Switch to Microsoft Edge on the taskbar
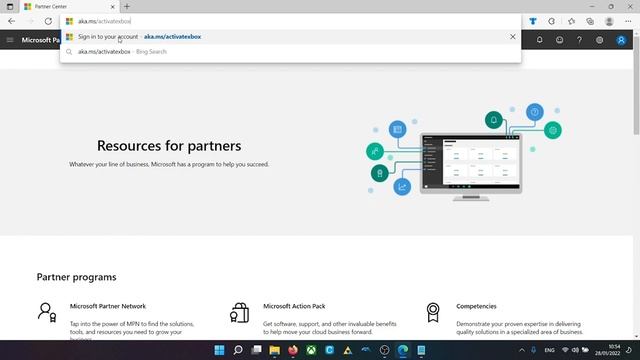The width and height of the screenshot is (640, 360). click(403, 350)
